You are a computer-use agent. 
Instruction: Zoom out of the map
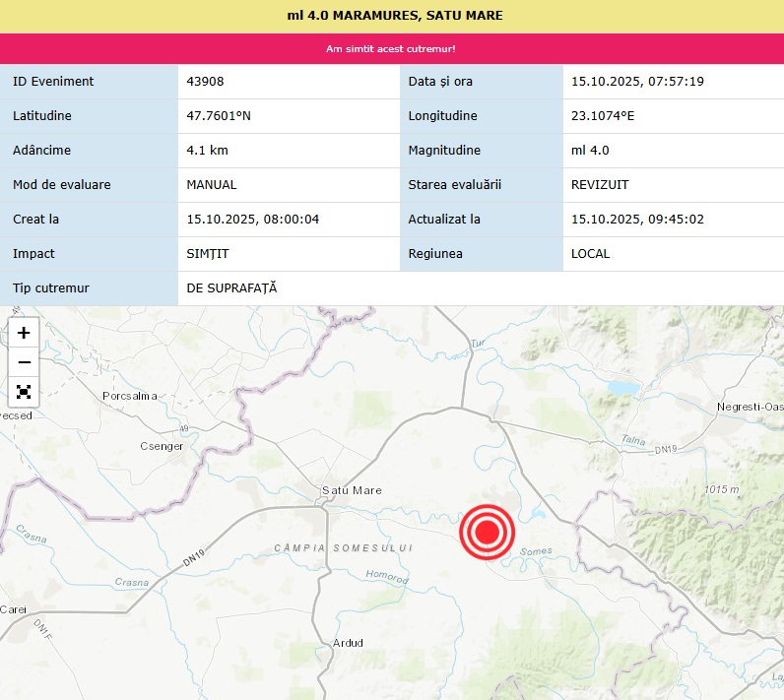24,362
